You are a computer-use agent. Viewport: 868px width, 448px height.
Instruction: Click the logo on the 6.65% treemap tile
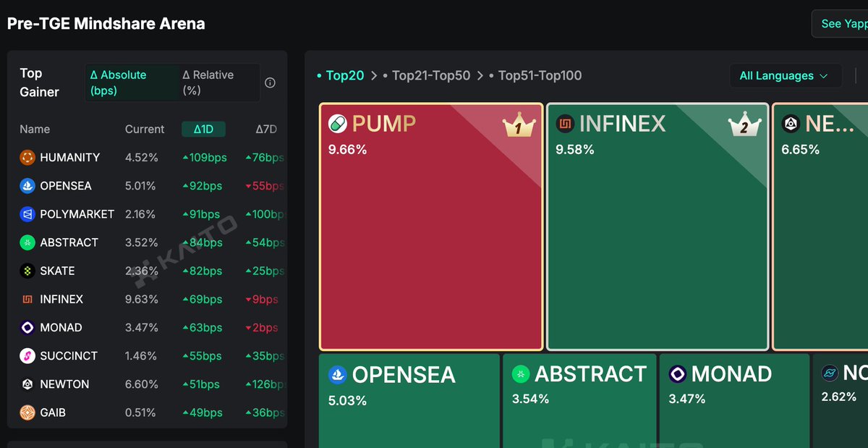791,124
